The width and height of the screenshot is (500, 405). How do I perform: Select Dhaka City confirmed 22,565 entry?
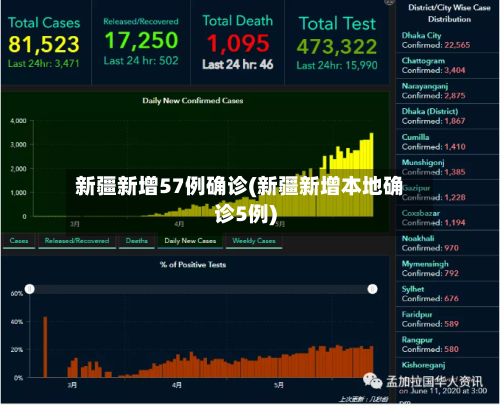pos(447,40)
